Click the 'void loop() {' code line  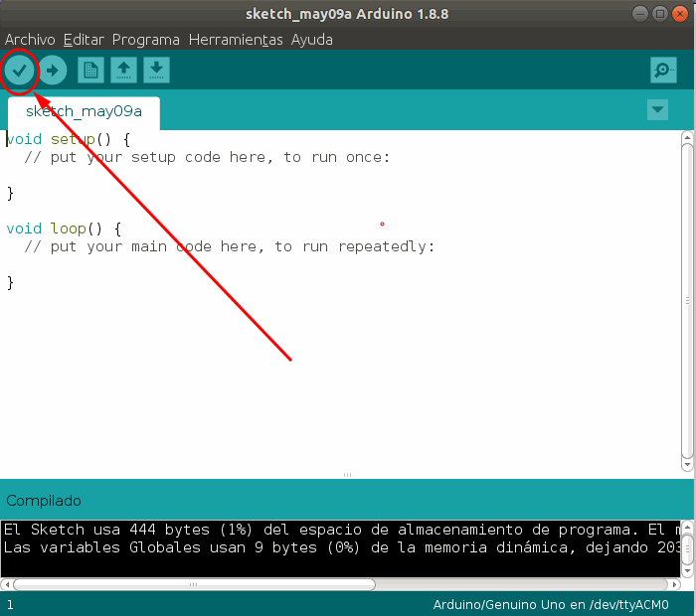point(64,229)
